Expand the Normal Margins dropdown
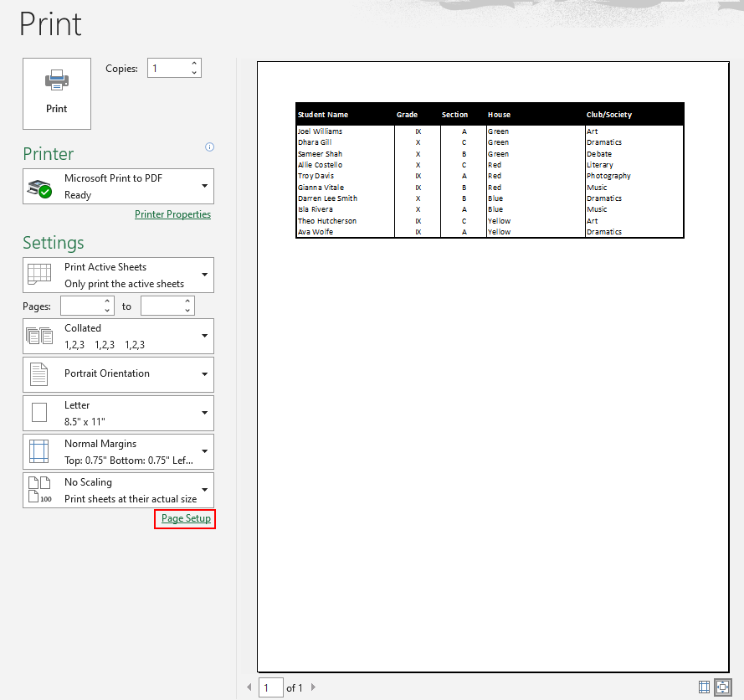The width and height of the screenshot is (744, 700). pos(205,451)
